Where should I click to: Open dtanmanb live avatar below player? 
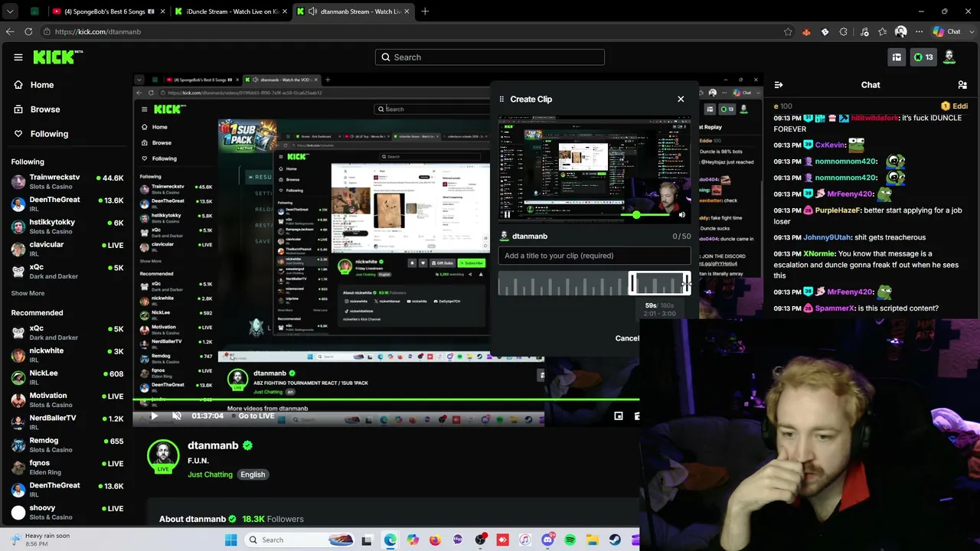(x=163, y=456)
